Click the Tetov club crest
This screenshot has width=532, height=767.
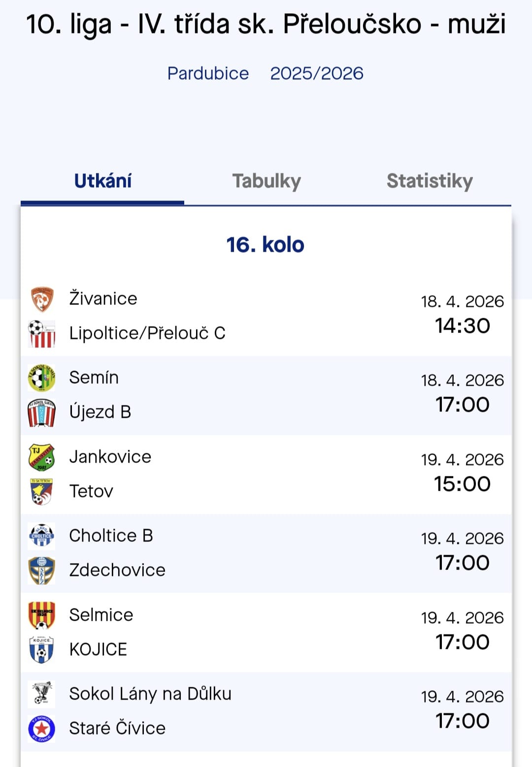[x=42, y=492]
